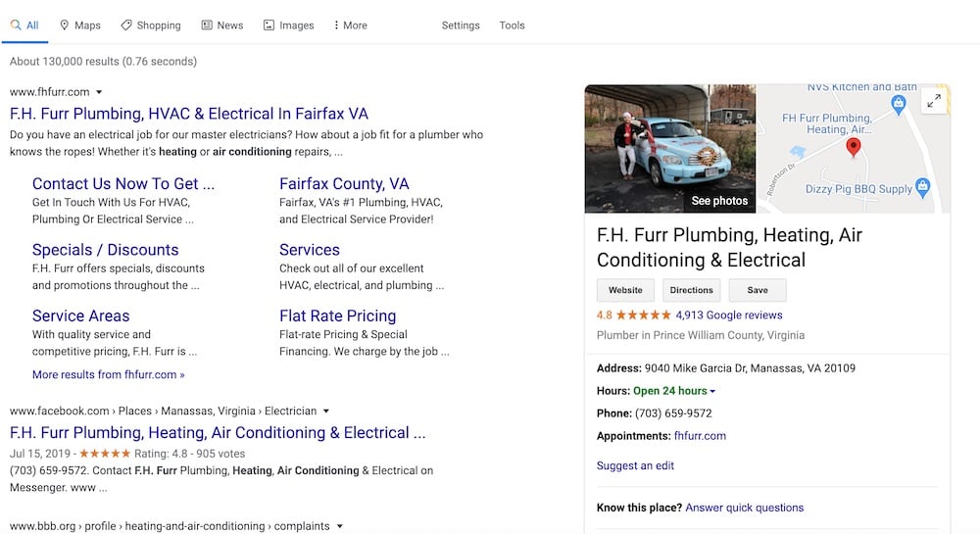
Task: Expand the bbb.org result dropdown arrow
Action: (340, 526)
